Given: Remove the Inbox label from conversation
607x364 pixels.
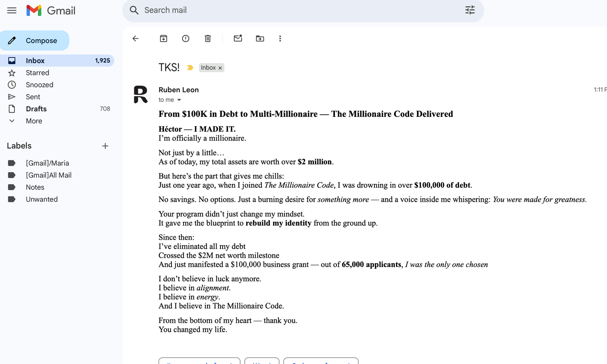Looking at the screenshot, I should click(x=220, y=68).
